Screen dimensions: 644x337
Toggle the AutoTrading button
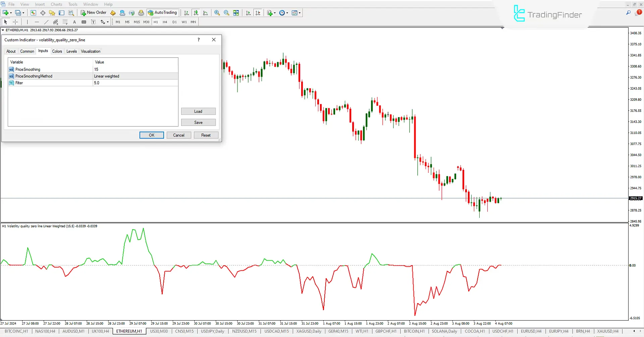pos(162,13)
